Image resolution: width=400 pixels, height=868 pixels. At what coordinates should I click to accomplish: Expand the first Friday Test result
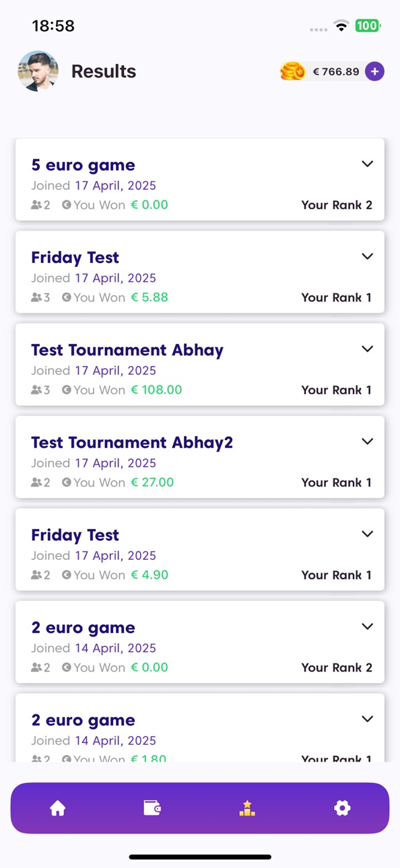coord(367,256)
